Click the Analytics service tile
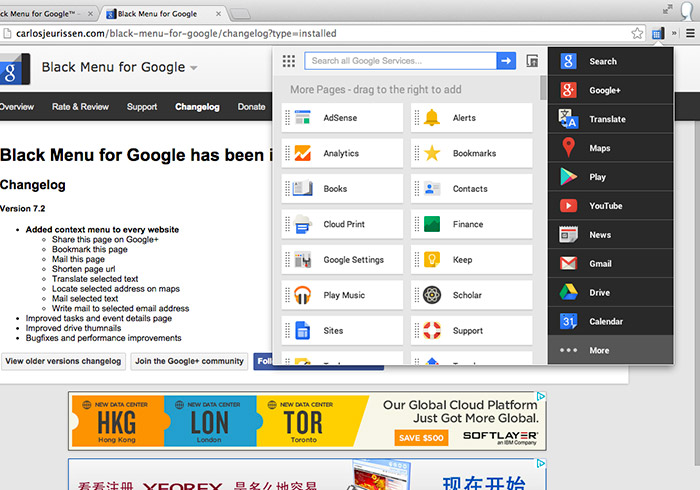 pyautogui.click(x=342, y=153)
